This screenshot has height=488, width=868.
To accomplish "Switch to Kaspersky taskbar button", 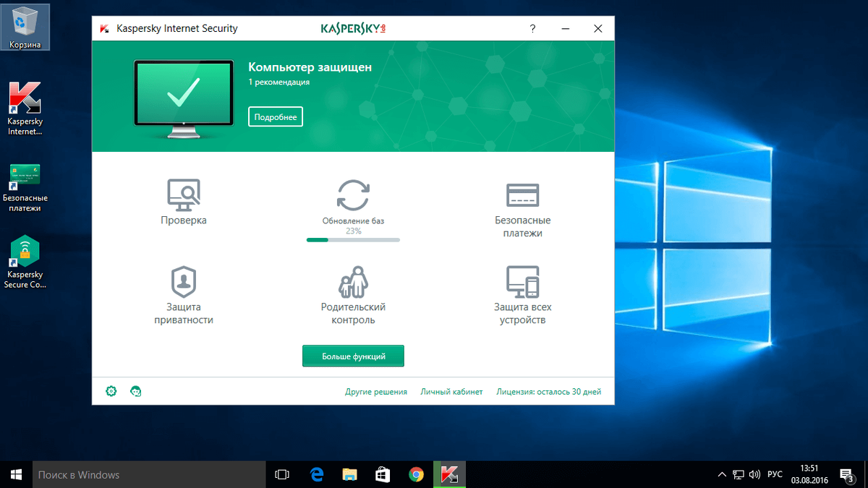I will pyautogui.click(x=449, y=474).
